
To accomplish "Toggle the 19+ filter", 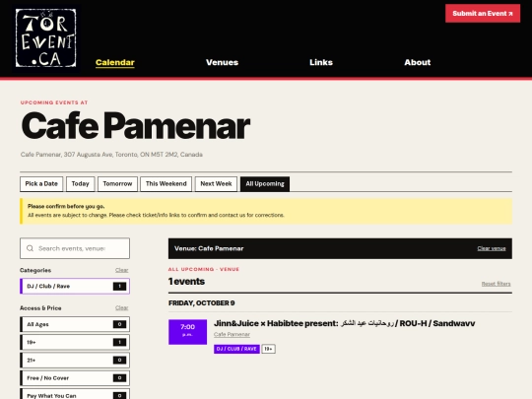I will click(x=75, y=342).
